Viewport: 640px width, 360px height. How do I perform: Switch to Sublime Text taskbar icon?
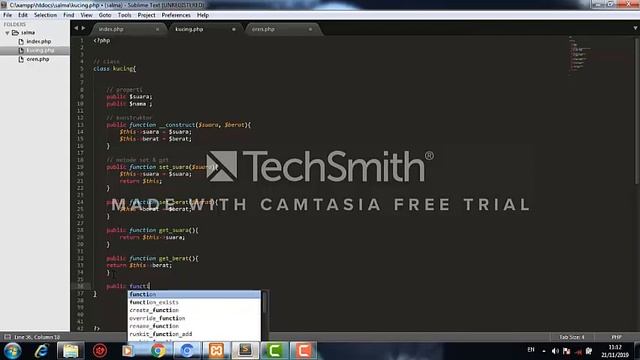245,351
